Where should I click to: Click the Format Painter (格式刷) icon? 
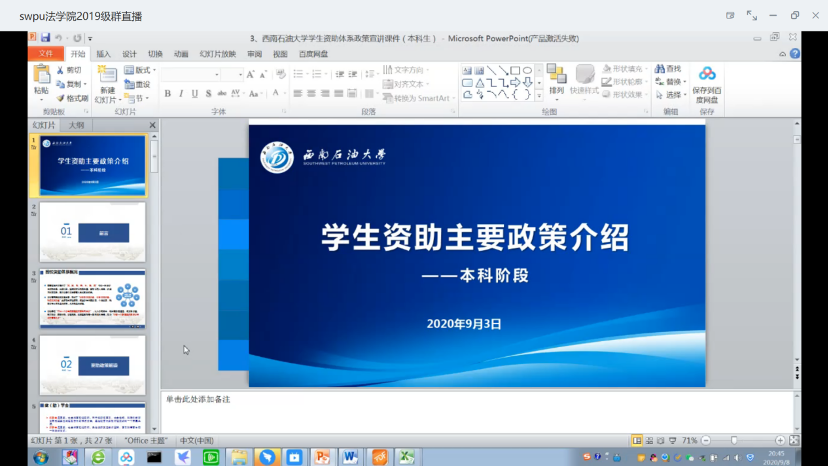tap(59, 98)
